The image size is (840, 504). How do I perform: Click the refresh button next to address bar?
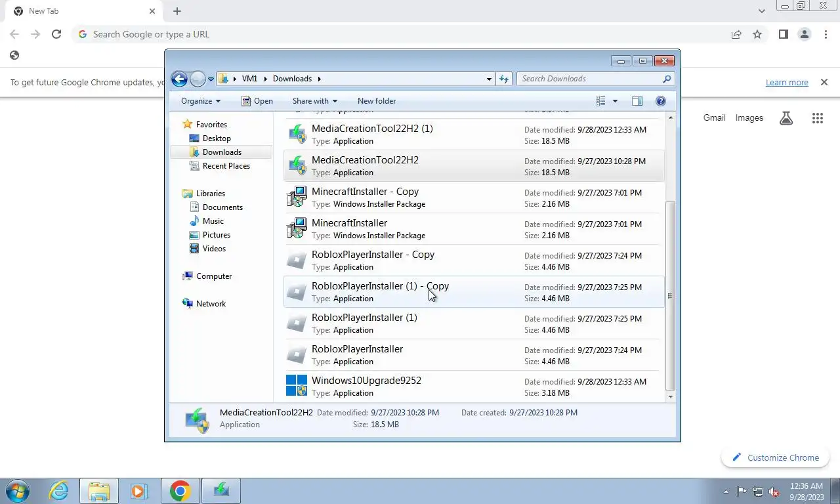click(504, 79)
